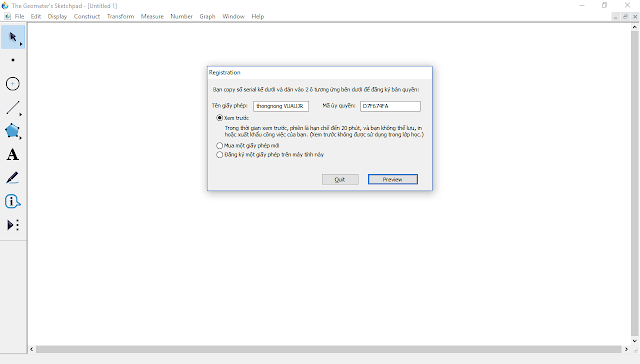Open the Display menu
Viewport: 640px width, 364px height.
57,16
